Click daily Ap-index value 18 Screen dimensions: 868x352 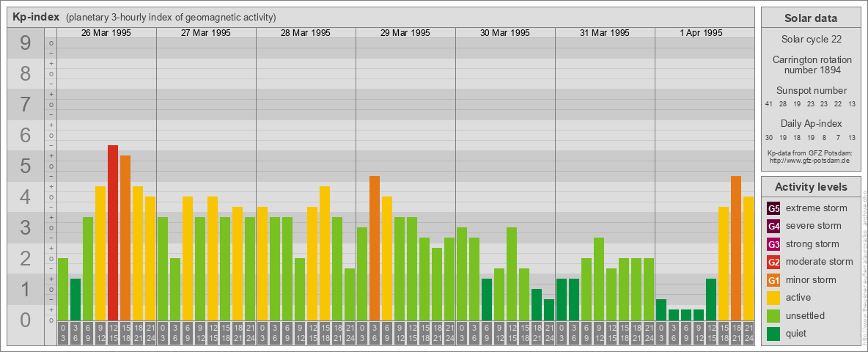[797, 137]
